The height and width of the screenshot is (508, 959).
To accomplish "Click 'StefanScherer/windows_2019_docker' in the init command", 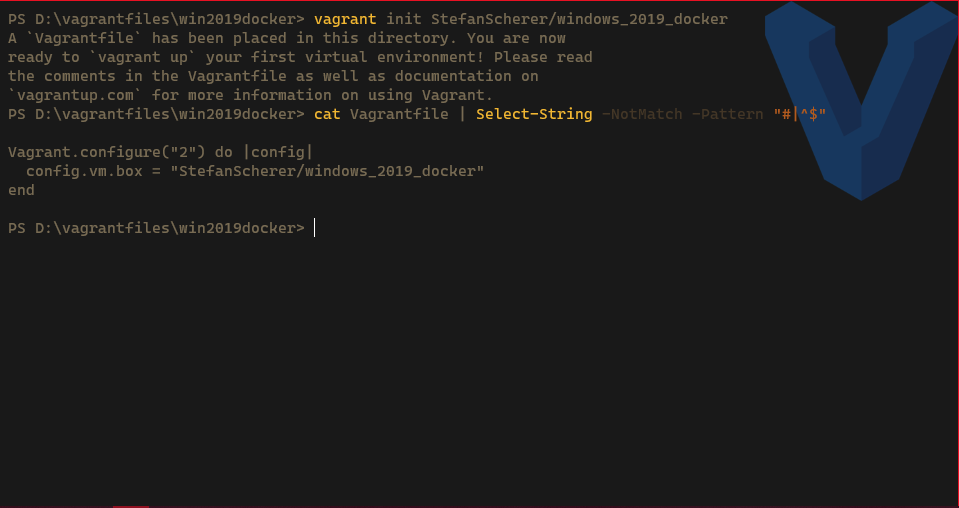I will coord(579,19).
